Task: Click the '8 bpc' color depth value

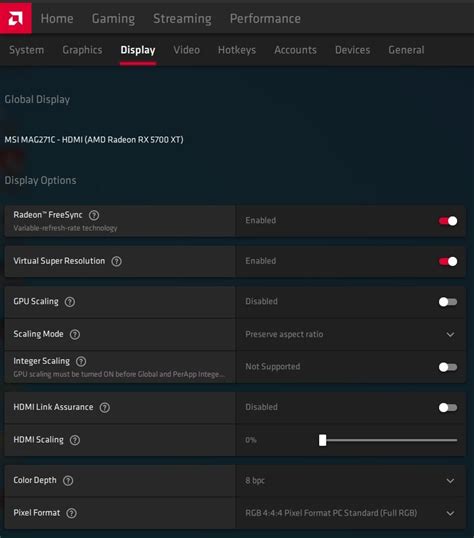Action: (255, 480)
